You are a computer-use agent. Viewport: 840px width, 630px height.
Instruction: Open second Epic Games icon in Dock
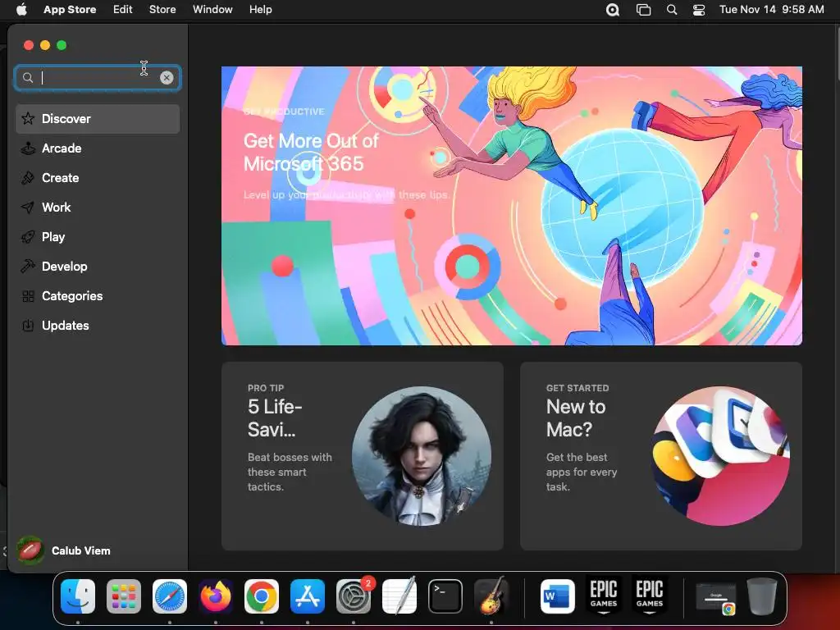coord(650,596)
